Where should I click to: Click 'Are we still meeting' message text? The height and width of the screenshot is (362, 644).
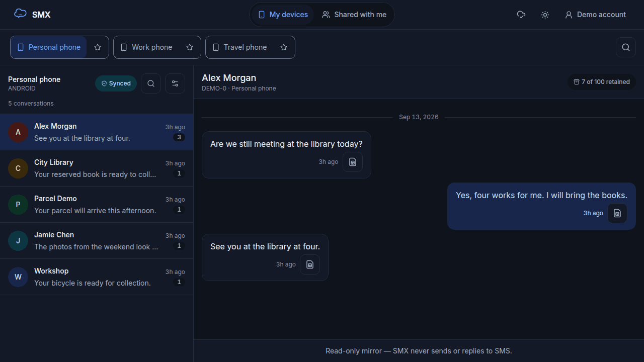[286, 144]
